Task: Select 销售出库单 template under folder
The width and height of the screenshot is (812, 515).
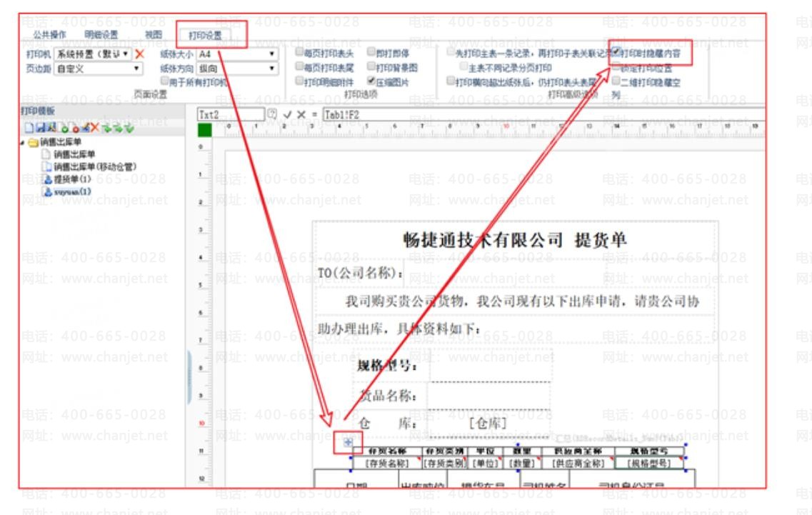Action: point(74,154)
